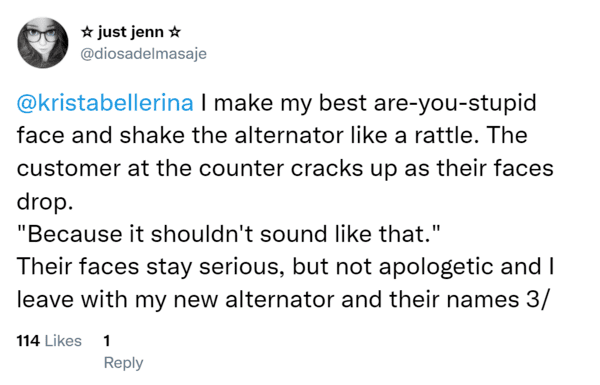View the 114 Likes list
Image resolution: width=600 pixels, height=385 pixels.
click(49, 341)
